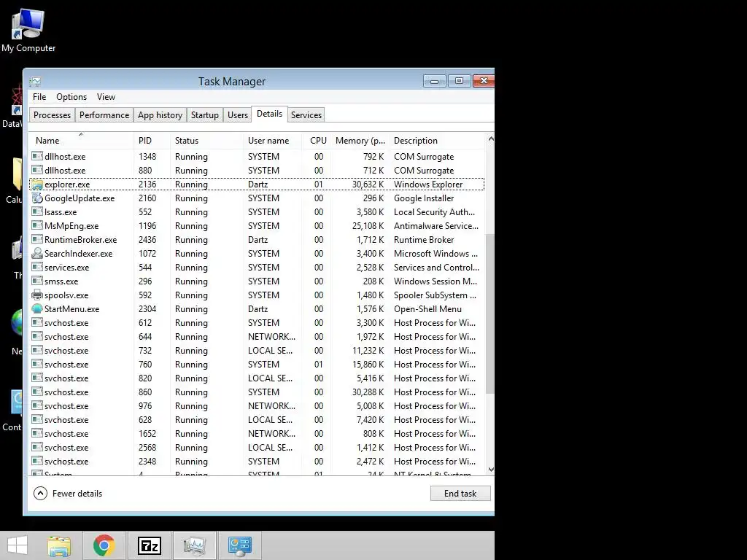Click the 25,108 K memory value
The height and width of the screenshot is (560, 747).
368,226
